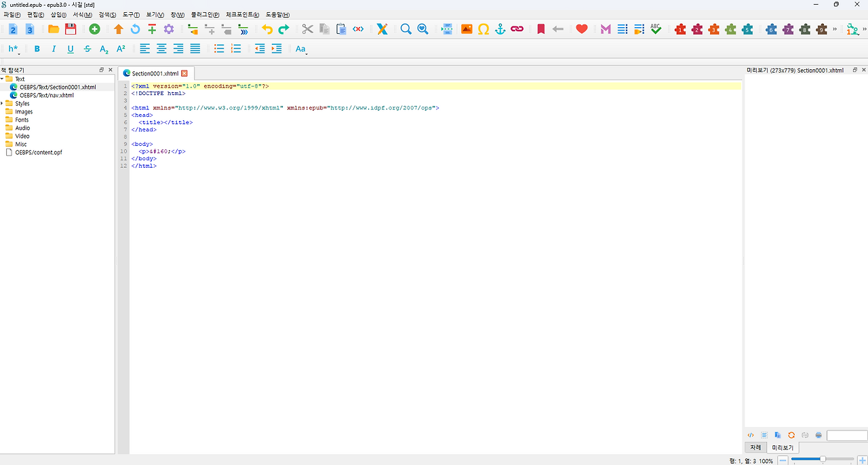Click the zoom in plus button
The height and width of the screenshot is (465, 868).
pyautogui.click(x=863, y=460)
